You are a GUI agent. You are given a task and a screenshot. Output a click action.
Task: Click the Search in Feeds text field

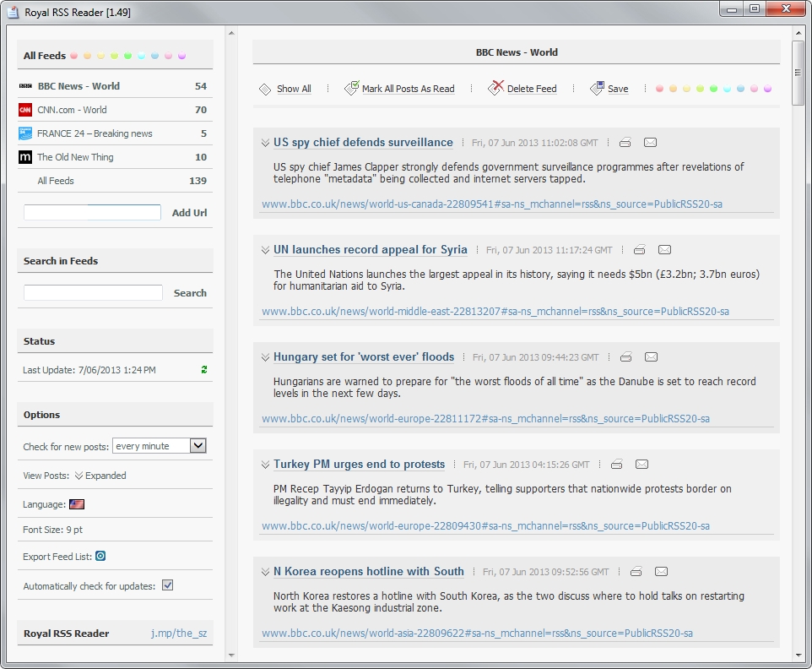(x=93, y=293)
